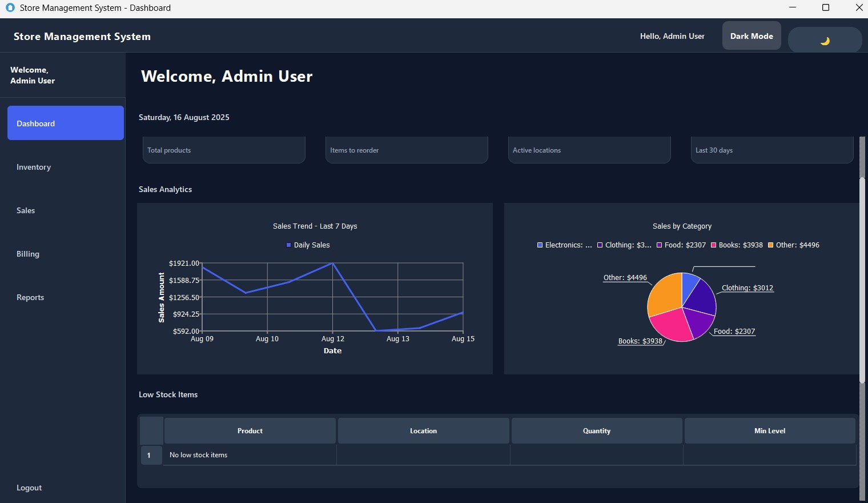Select the Dashboard sidebar item
The height and width of the screenshot is (503, 868).
(x=65, y=123)
